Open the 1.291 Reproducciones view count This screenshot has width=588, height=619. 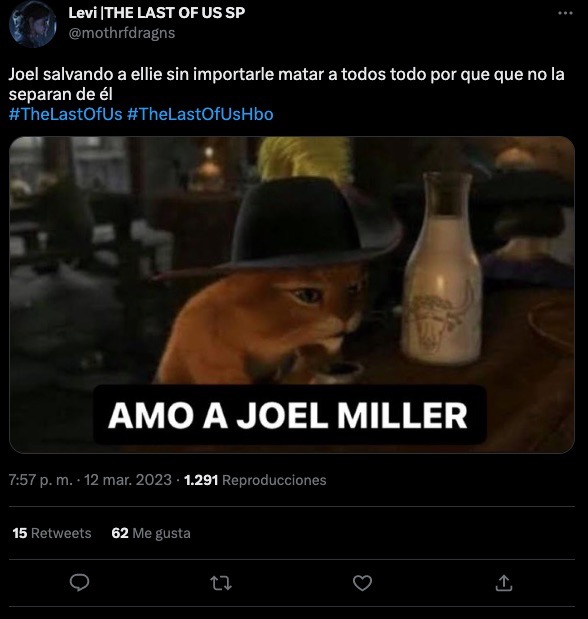click(x=255, y=480)
